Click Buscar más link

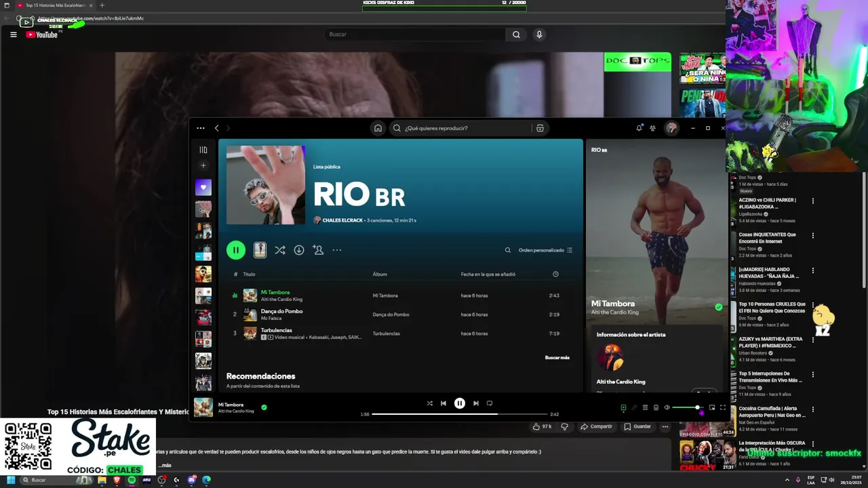[557, 357]
